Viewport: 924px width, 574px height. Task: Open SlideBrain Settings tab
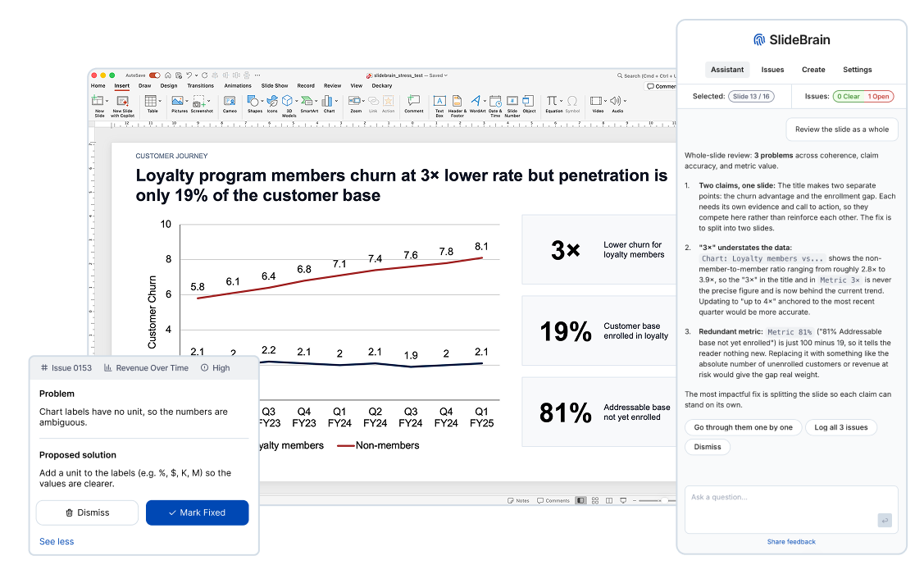tap(857, 70)
